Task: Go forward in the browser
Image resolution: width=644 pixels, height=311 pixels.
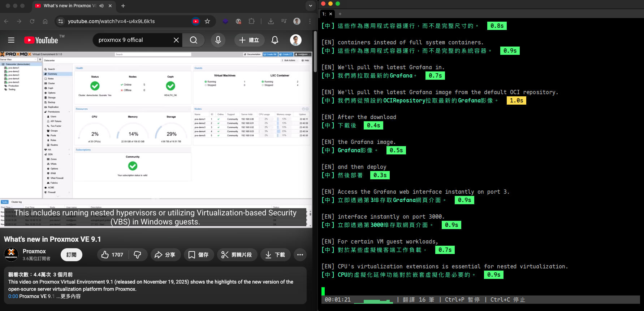Action: click(19, 21)
